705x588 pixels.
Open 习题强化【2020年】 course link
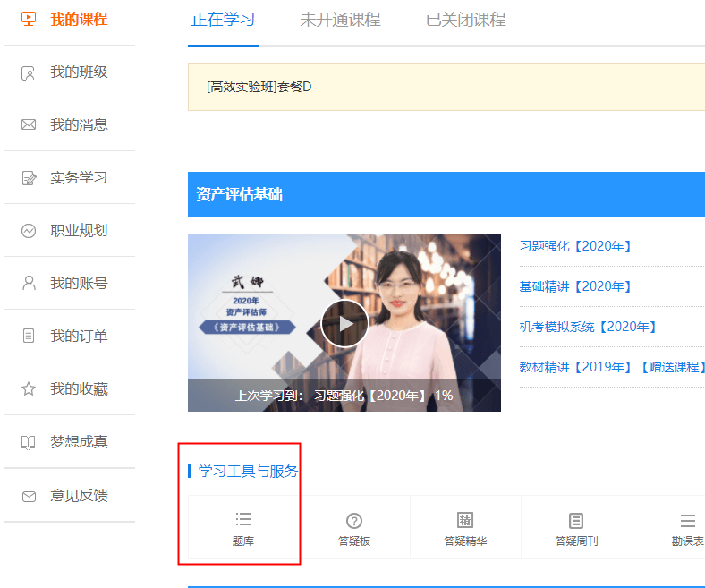tap(575, 246)
